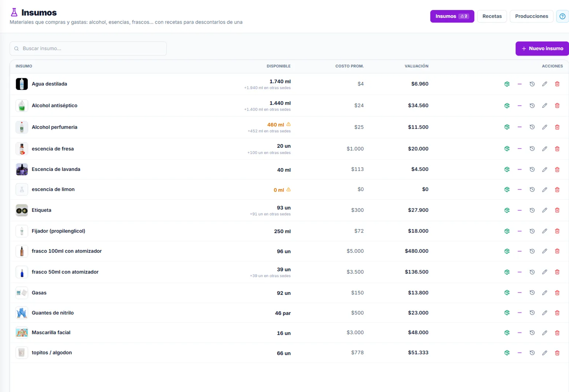Select the frasco 100ml con atomizador name

coord(67,251)
